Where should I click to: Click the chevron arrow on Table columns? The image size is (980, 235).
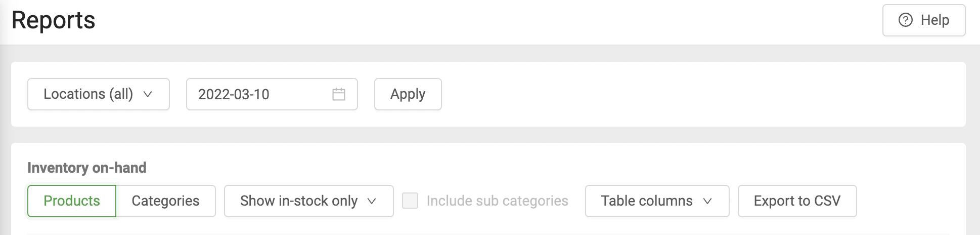[x=707, y=201]
